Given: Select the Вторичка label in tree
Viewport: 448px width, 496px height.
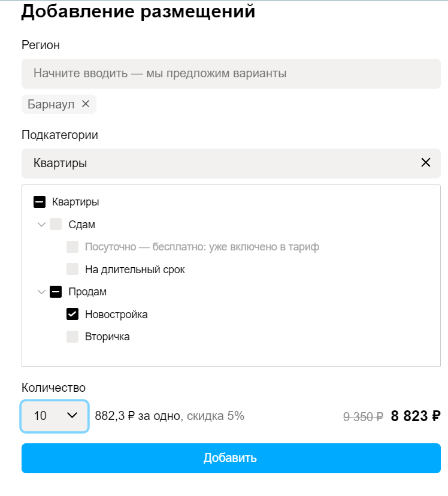Looking at the screenshot, I should [x=107, y=337].
